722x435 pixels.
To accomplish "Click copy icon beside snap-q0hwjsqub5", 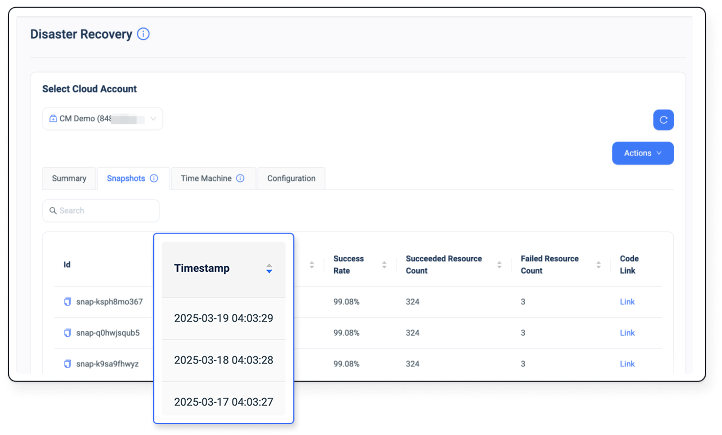I will (x=68, y=333).
